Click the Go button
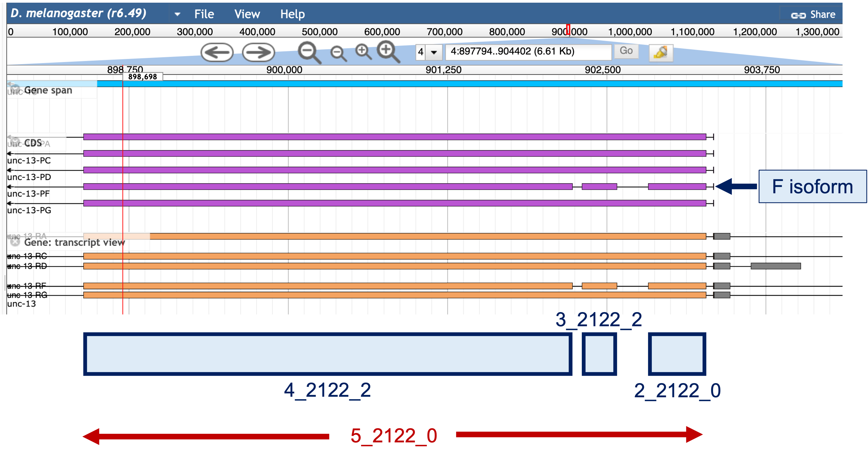 pyautogui.click(x=626, y=51)
